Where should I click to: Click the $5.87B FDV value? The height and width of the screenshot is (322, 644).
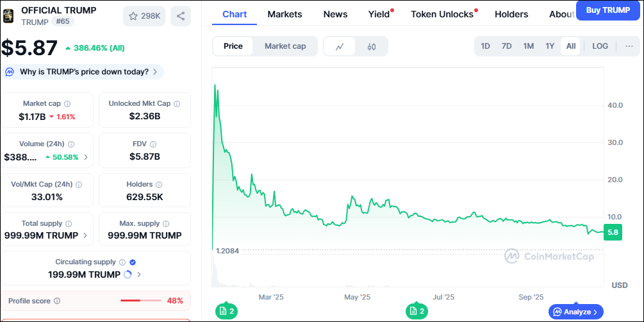pos(145,157)
